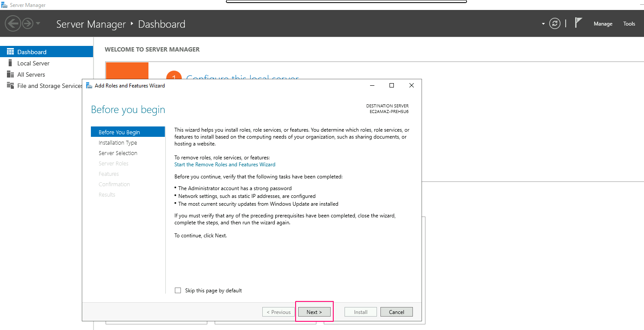Click the File and Storage Services icon
This screenshot has height=330, width=644.
10,86
